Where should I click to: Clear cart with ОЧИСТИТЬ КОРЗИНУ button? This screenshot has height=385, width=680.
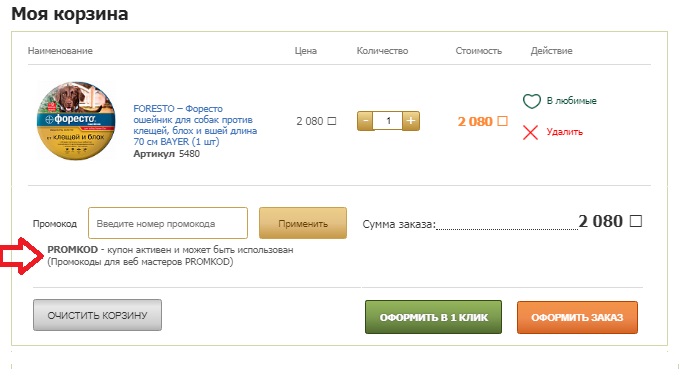click(x=98, y=315)
